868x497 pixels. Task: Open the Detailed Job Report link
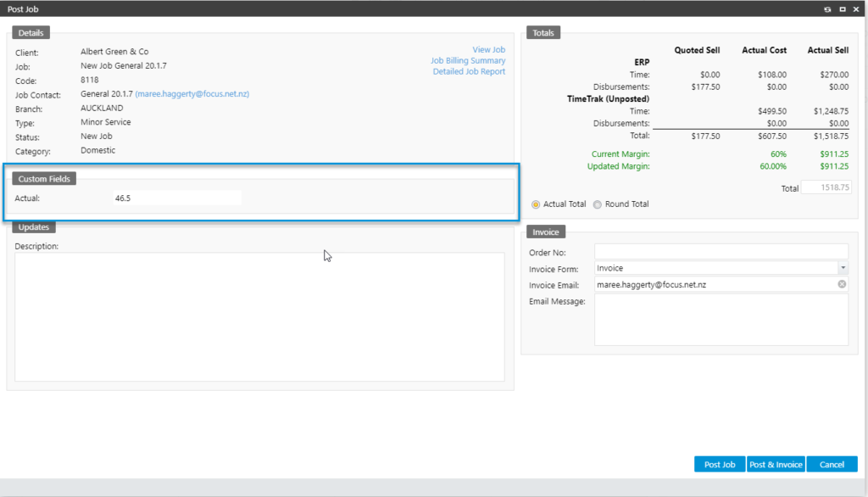469,71
